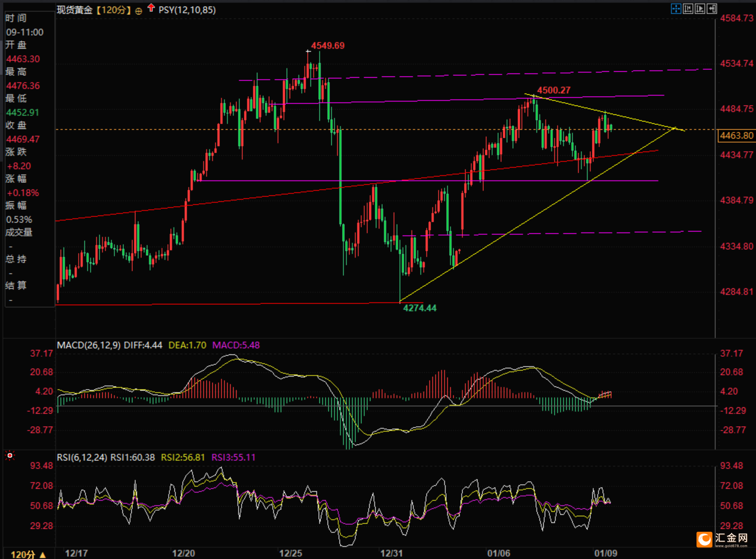The height and width of the screenshot is (559, 756).
Task: Click the collapse side panel arrow icon
Action: (712, 8)
